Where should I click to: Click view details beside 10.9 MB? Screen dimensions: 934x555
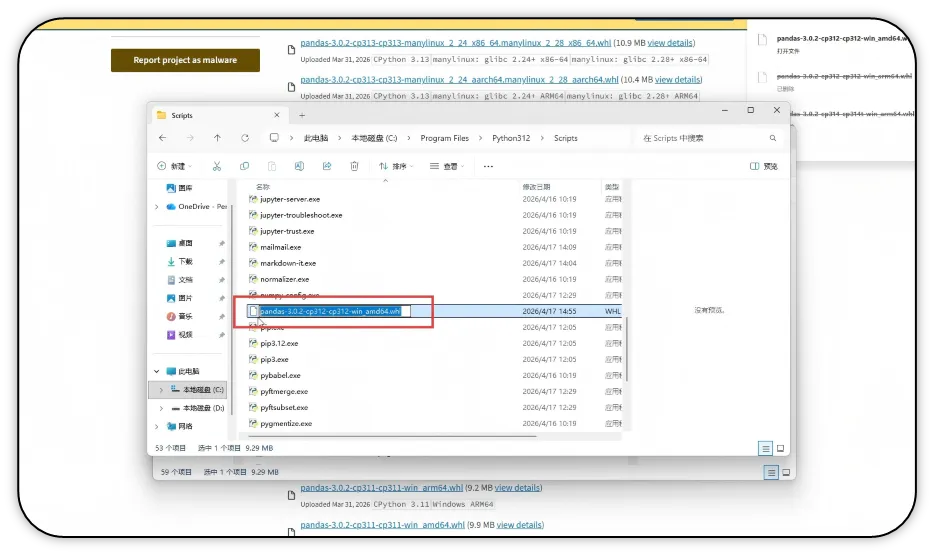670,43
